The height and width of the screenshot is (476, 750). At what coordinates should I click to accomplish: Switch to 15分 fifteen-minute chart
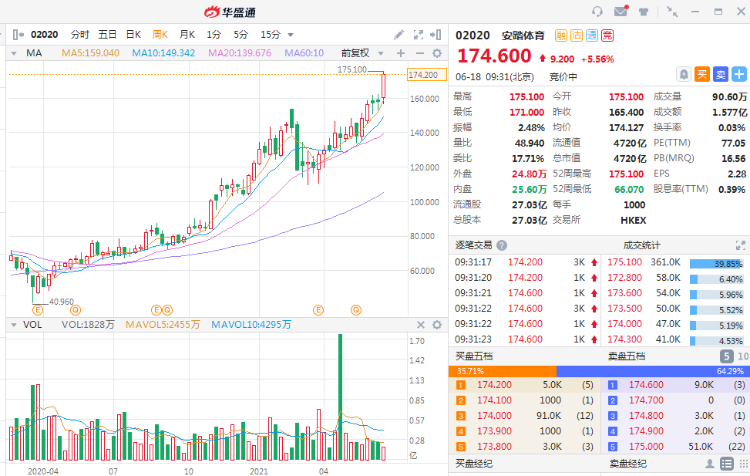[270, 34]
